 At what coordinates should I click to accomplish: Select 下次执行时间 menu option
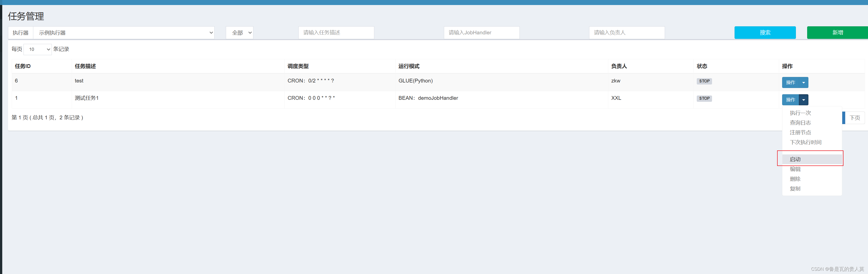805,142
